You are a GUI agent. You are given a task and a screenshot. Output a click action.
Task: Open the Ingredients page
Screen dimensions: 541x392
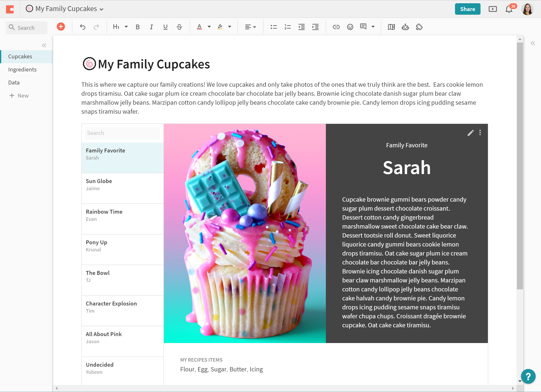pyautogui.click(x=22, y=70)
